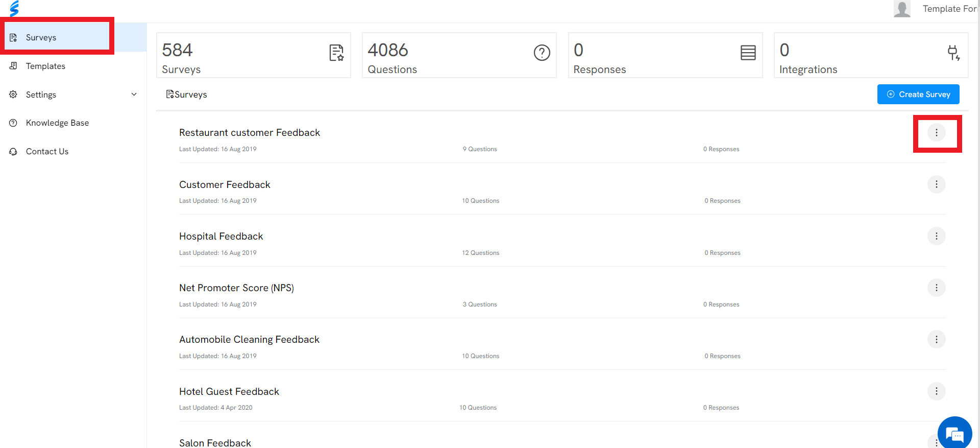Image resolution: width=980 pixels, height=448 pixels.
Task: Click 0 Responses in Automobile Cleaning row
Action: point(722,356)
